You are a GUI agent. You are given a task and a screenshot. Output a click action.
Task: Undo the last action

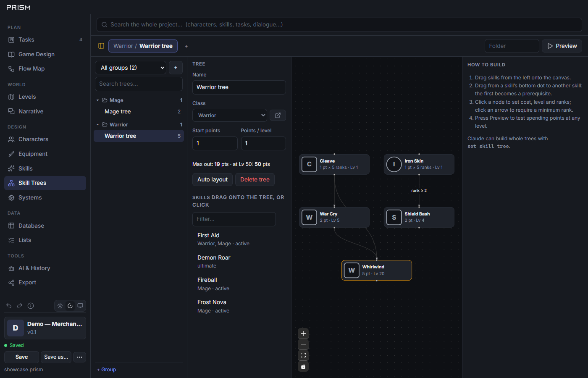(9, 306)
